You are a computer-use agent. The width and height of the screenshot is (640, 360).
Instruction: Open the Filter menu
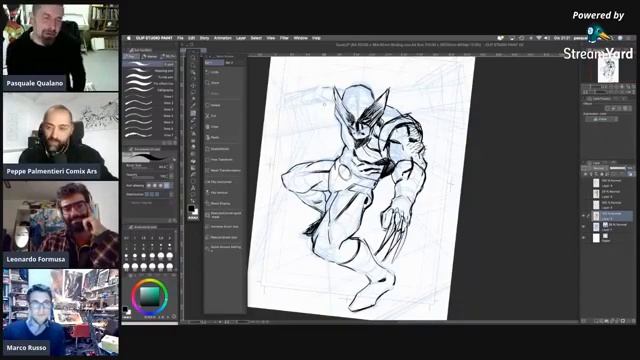(284, 38)
